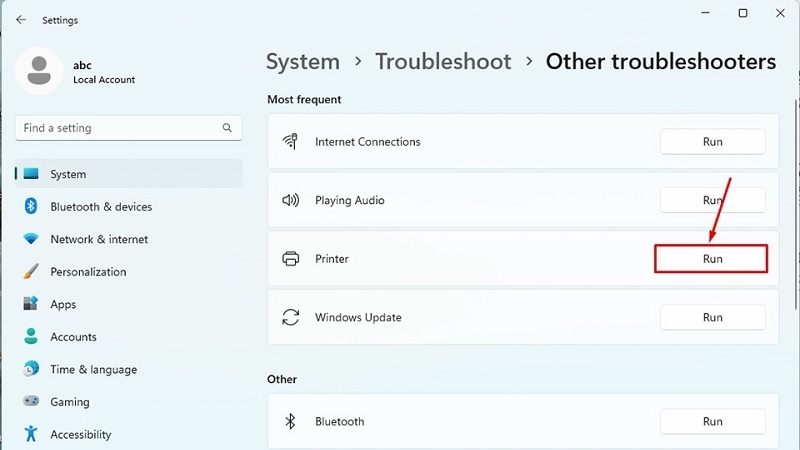Minimize the Settings window
This screenshot has width=800, height=450.
point(706,13)
